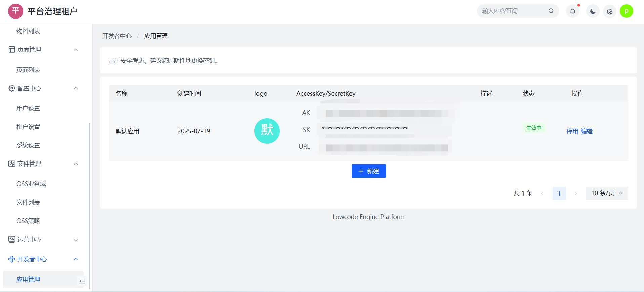Click the 停用 link for default app
Screen dimensions: 644x292
[x=572, y=131]
